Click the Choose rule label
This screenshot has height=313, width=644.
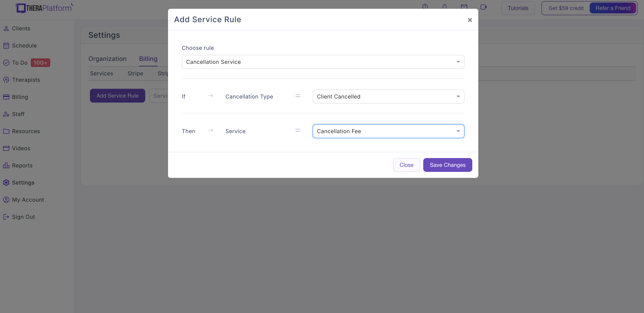point(197,48)
